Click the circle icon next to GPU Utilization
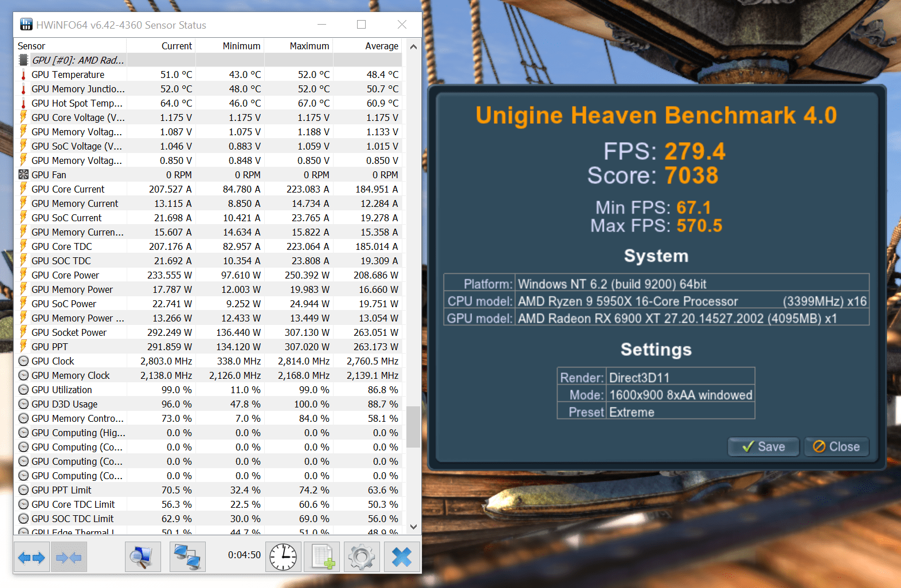The height and width of the screenshot is (588, 901). click(23, 390)
